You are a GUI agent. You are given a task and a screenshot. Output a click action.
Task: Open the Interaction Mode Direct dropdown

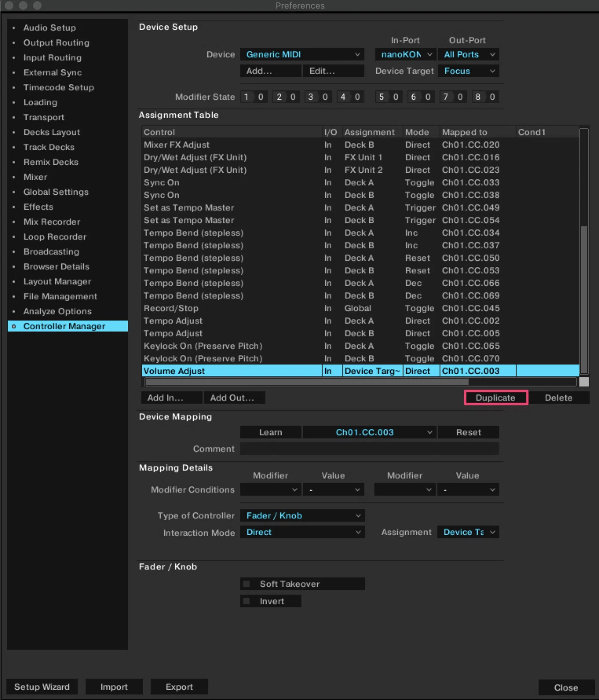coord(302,532)
